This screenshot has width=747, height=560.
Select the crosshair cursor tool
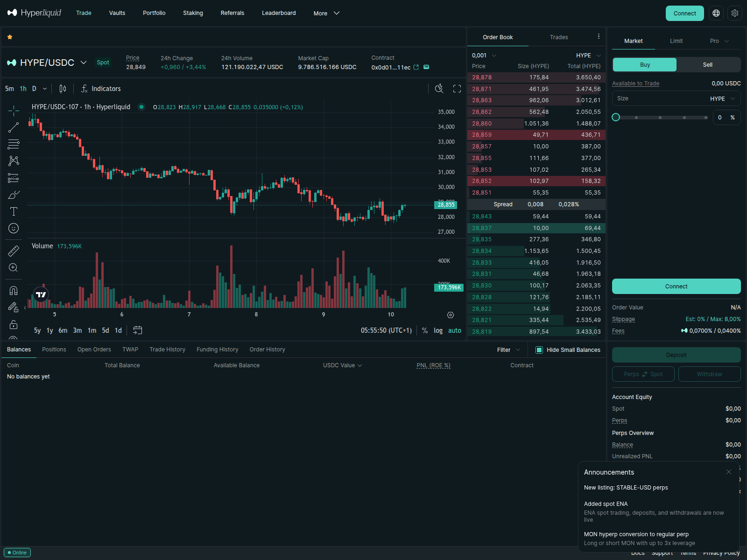click(x=14, y=111)
